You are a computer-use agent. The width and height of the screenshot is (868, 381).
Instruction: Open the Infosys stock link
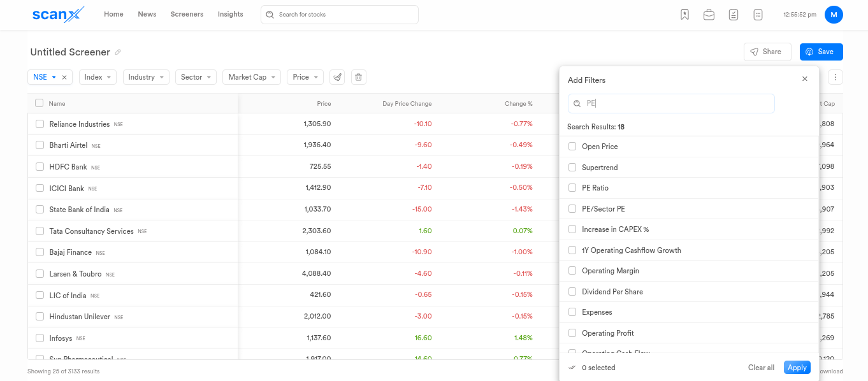[x=61, y=338]
